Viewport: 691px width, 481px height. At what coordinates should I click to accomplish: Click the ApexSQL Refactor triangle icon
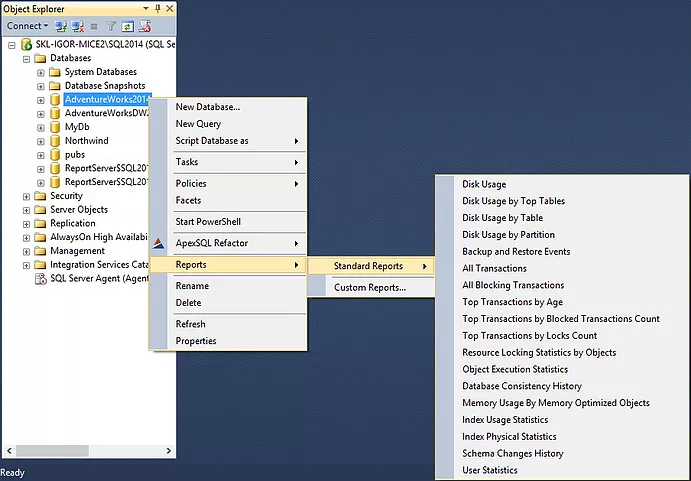tap(159, 243)
